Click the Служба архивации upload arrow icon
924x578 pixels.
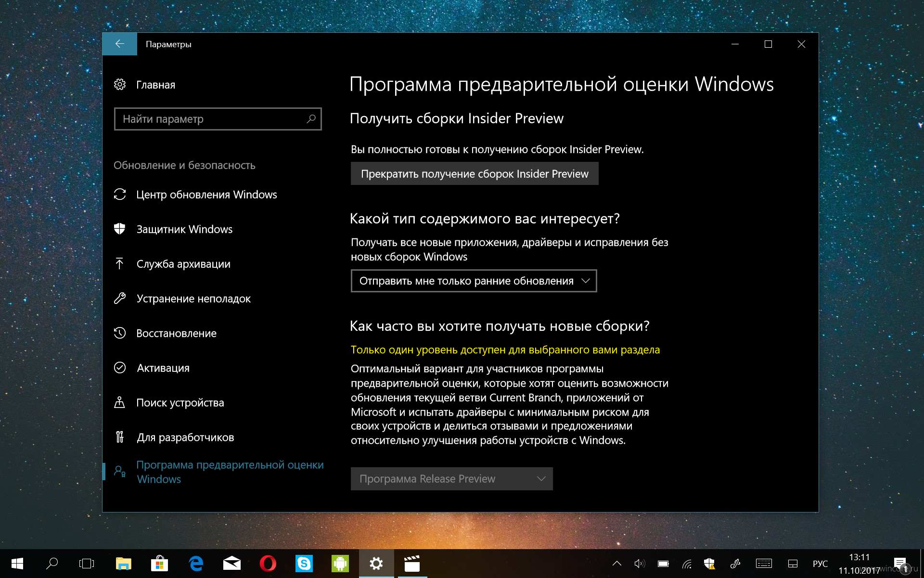[x=120, y=263]
